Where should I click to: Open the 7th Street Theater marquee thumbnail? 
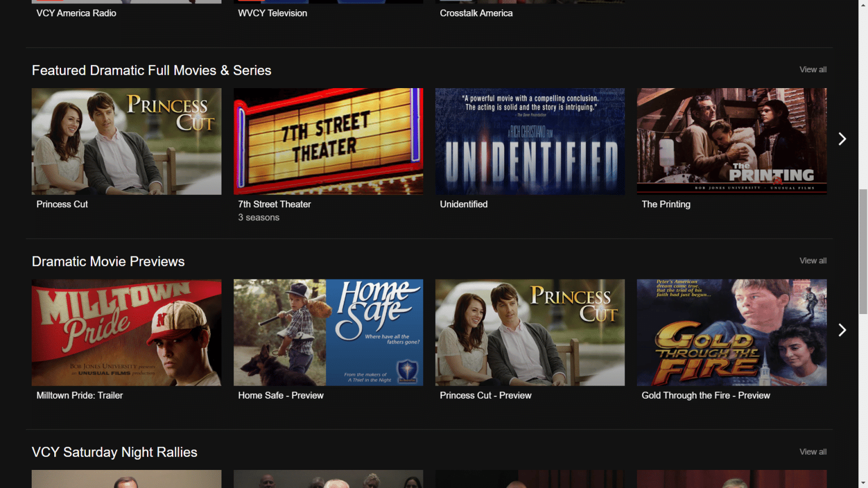[328, 141]
